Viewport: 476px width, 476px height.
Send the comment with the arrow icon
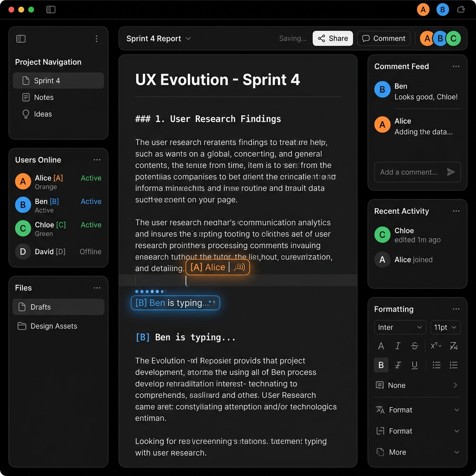coord(451,172)
